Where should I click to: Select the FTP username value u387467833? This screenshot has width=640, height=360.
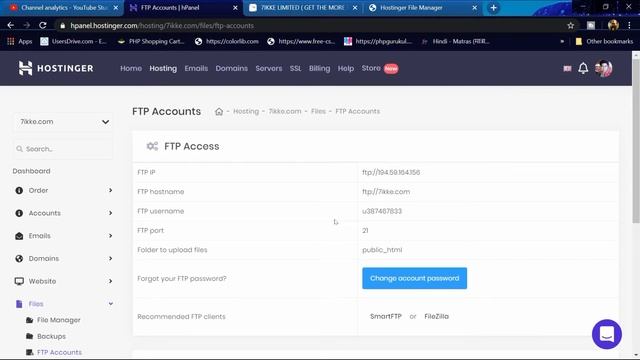(382, 211)
